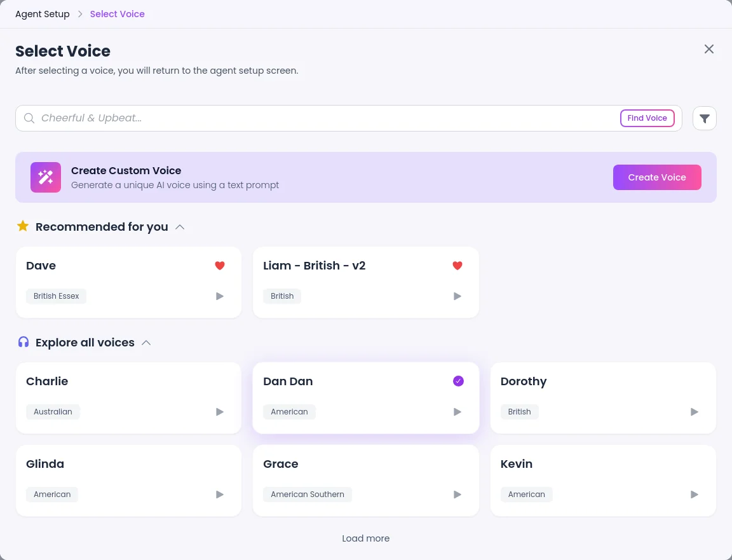The image size is (732, 560).
Task: Play the Charlie voice sample
Action: (x=220, y=412)
